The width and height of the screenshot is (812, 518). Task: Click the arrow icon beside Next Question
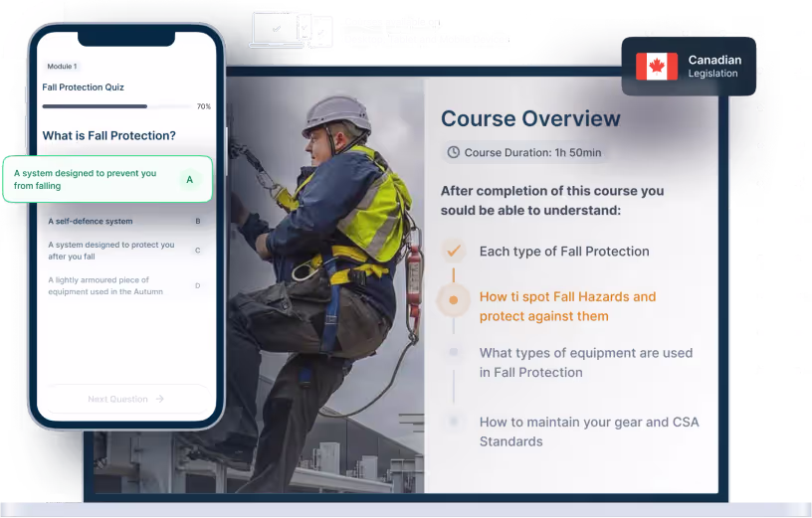160,399
